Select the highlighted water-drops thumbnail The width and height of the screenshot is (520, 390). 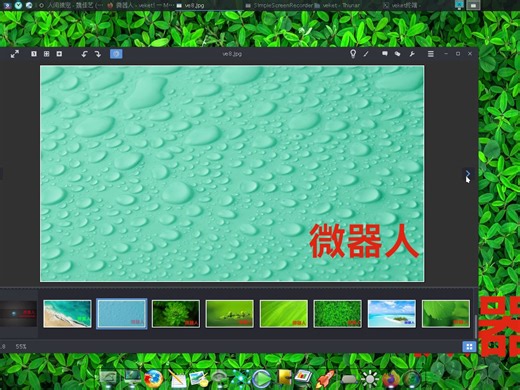tap(122, 314)
